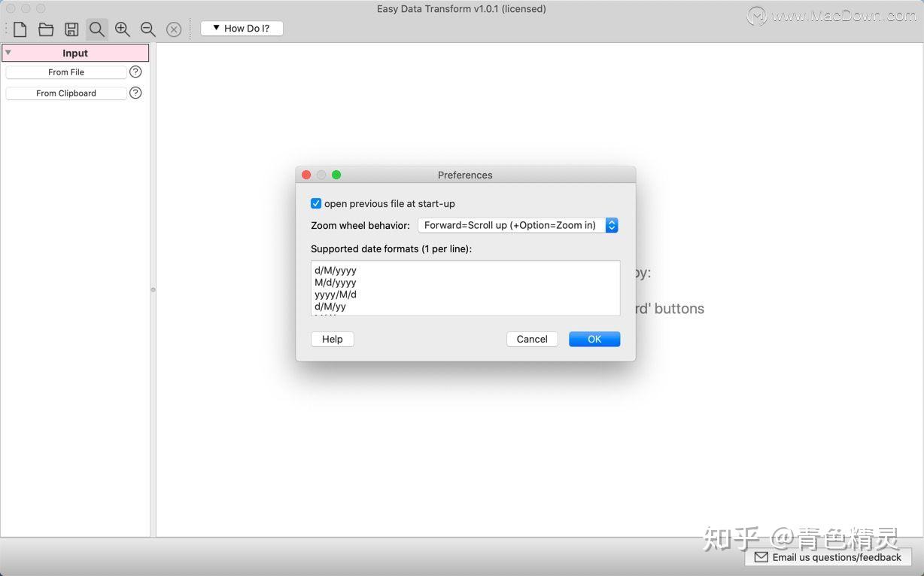Click the cancel/stop circle icon
The image size is (924, 576).
[174, 29]
